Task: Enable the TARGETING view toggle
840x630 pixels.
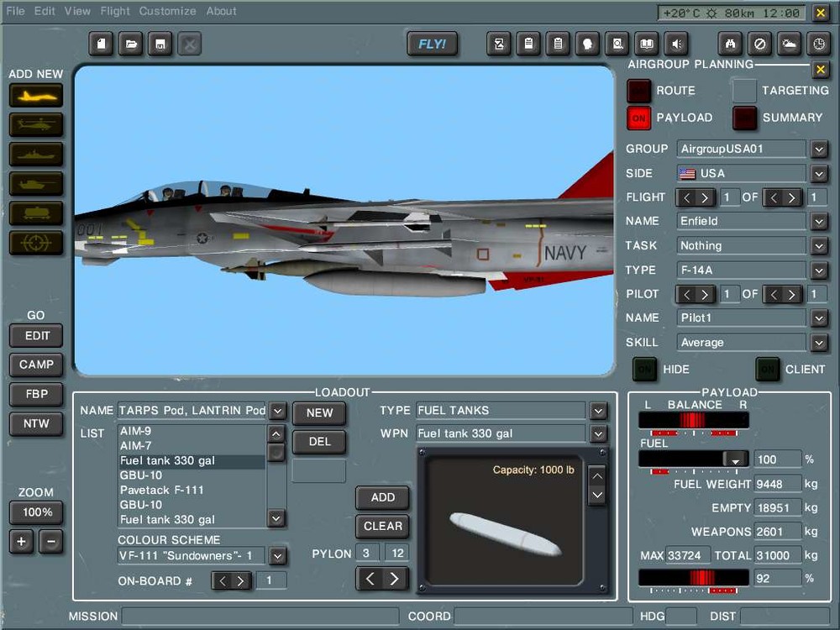Action: (743, 90)
